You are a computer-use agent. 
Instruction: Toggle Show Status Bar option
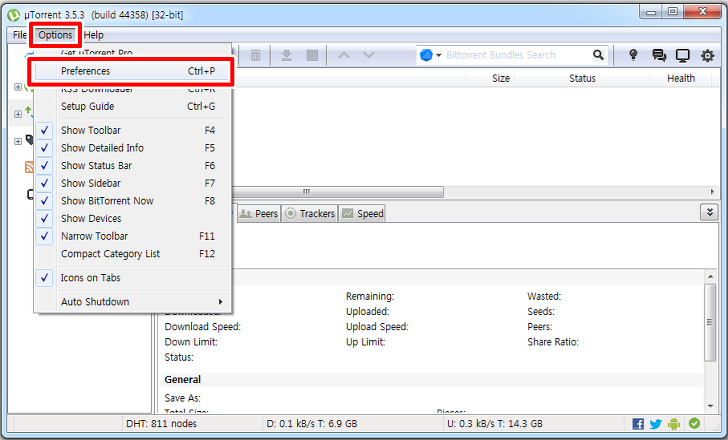click(133, 166)
